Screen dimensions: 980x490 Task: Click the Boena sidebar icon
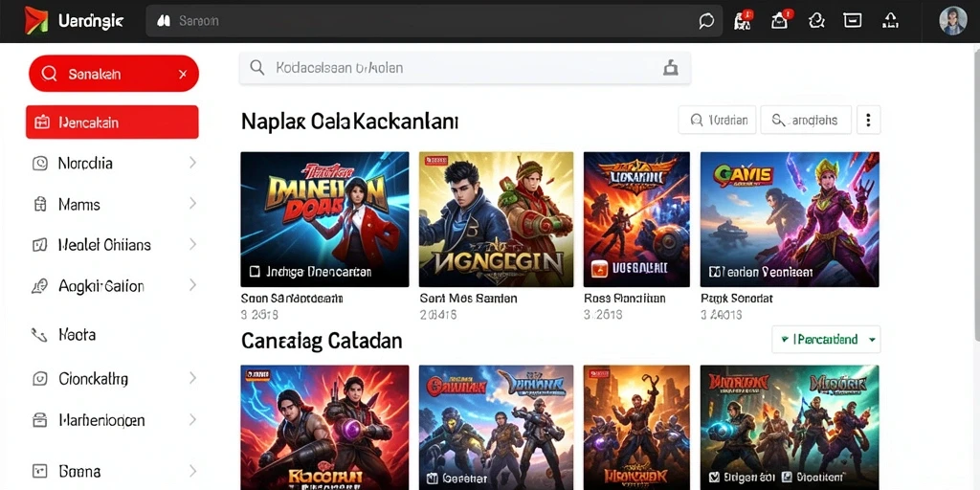39,471
